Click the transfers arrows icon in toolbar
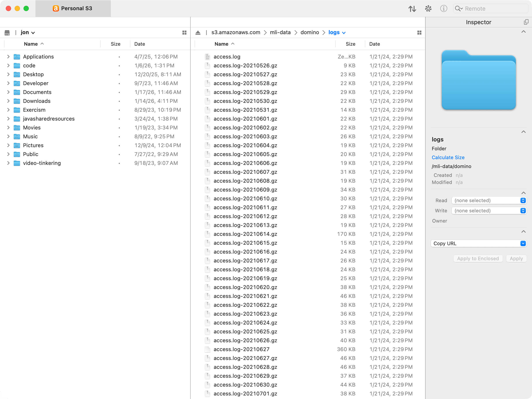Screen dimensions: 532x399 pyautogui.click(x=412, y=9)
